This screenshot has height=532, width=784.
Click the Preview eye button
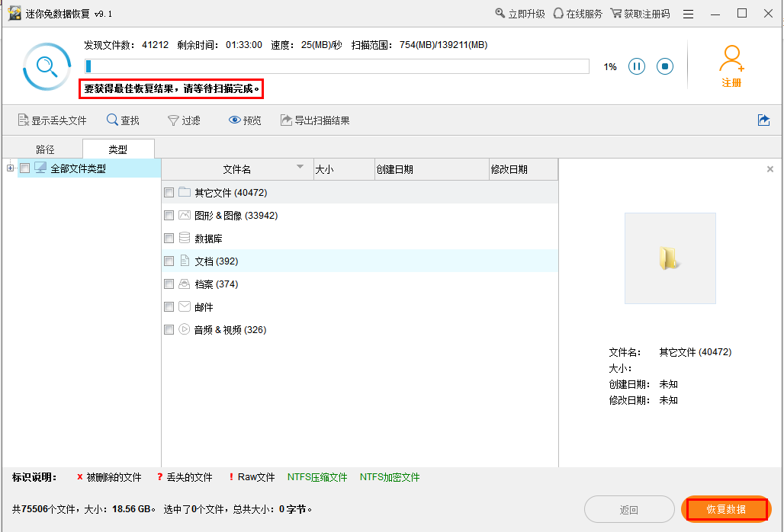point(245,120)
